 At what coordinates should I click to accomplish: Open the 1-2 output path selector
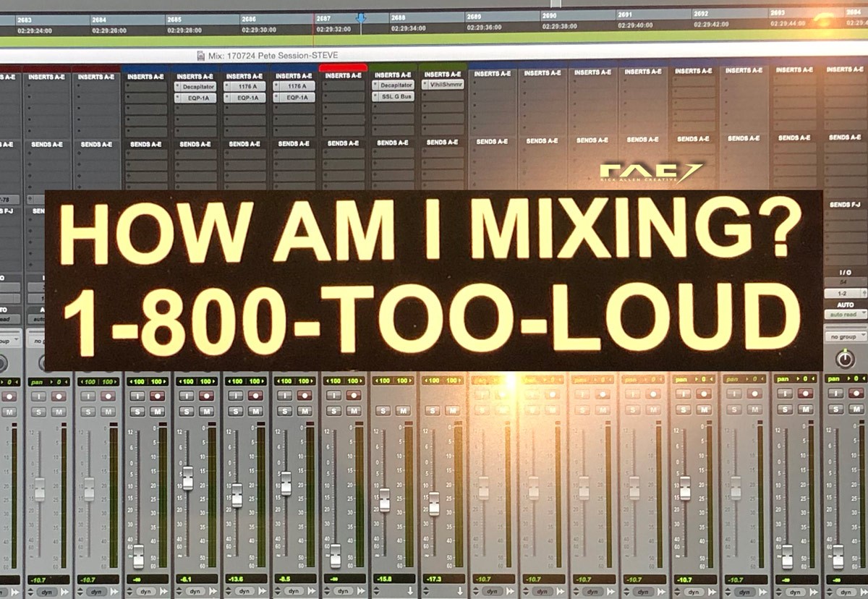845,294
